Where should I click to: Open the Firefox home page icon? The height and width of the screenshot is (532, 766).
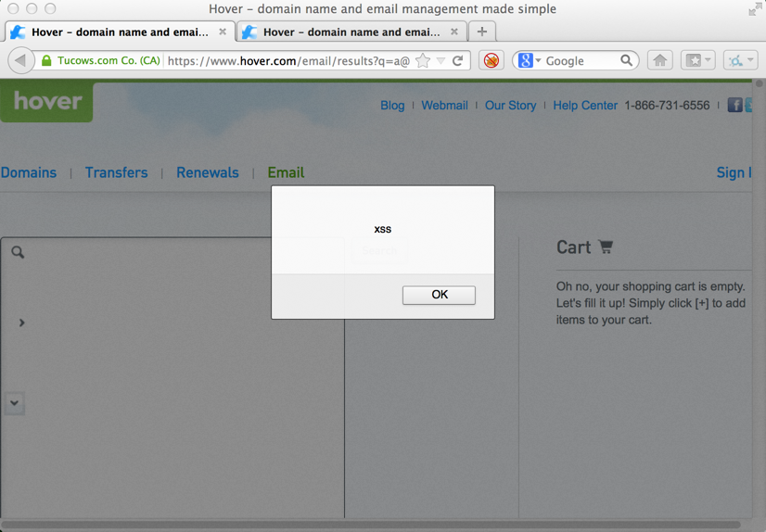click(x=659, y=61)
